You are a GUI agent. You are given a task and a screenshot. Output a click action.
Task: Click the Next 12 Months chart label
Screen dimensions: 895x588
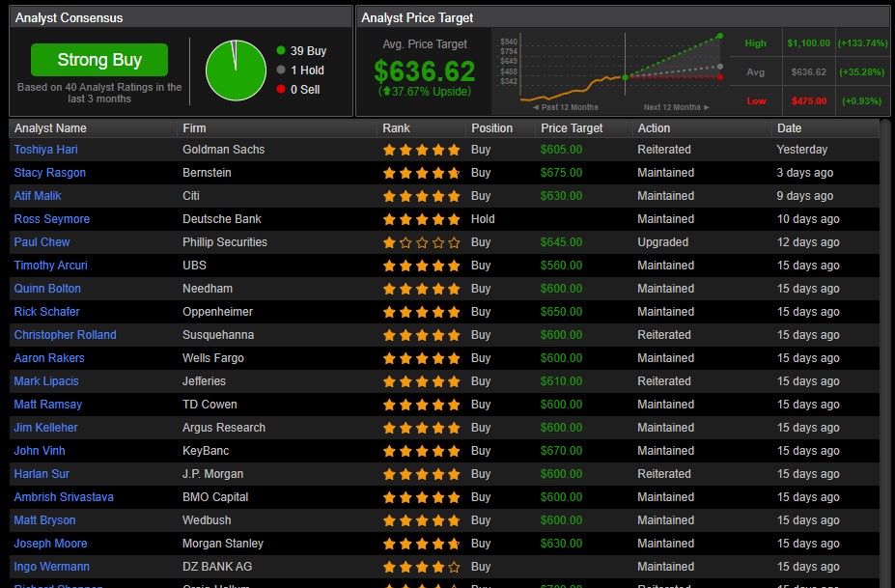tap(677, 107)
